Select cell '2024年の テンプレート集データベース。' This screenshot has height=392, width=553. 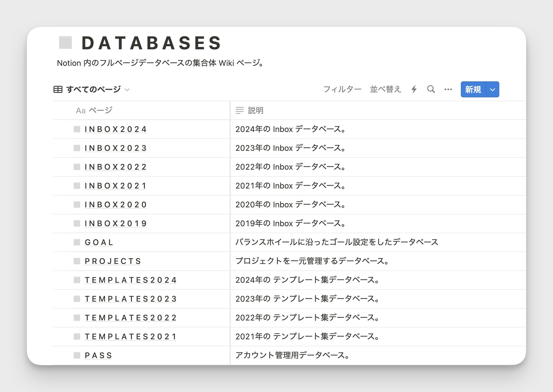pyautogui.click(x=378, y=280)
